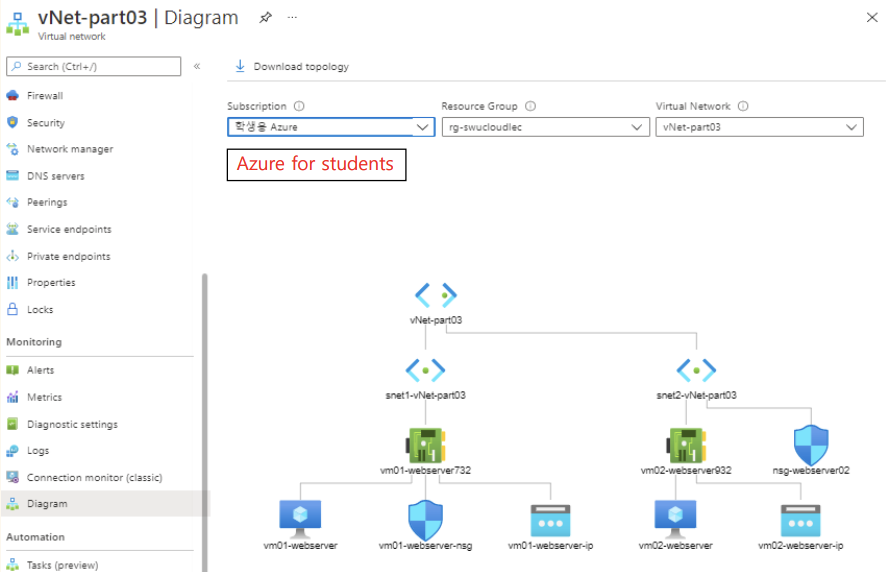Click the pin icon next to Diagram title
This screenshot has height=572, width=886.
(265, 18)
